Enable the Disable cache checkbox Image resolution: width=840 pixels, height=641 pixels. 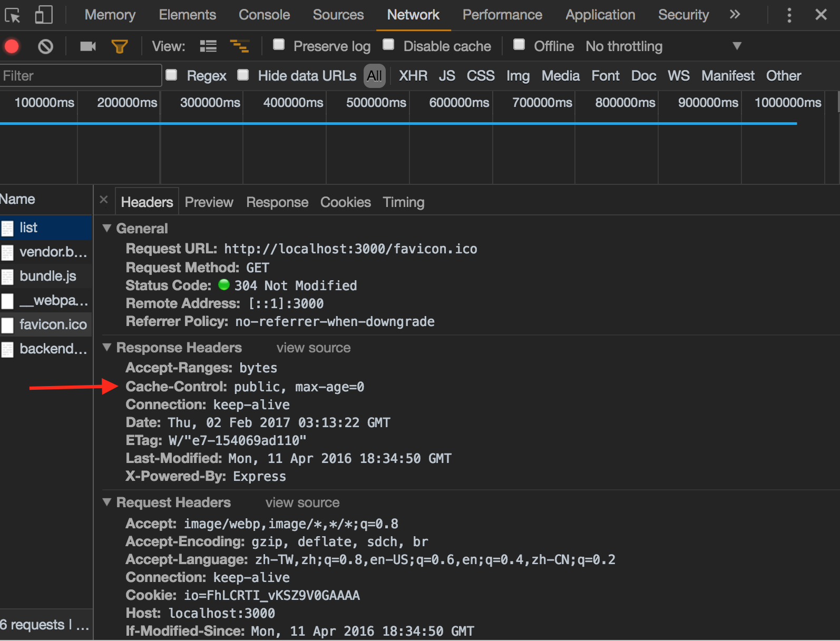388,45
